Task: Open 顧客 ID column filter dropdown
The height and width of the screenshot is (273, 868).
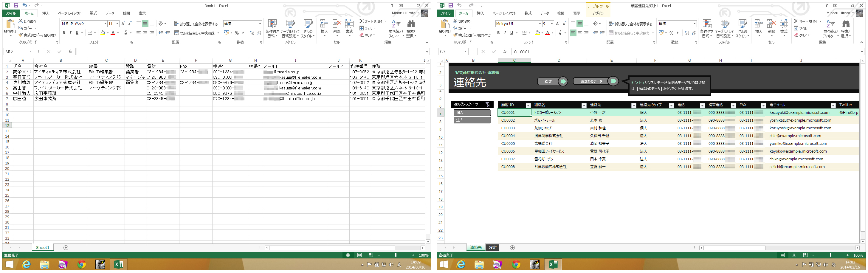Action: (528, 106)
